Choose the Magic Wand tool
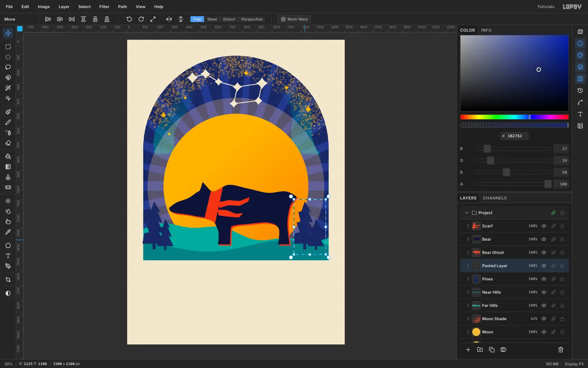This screenshot has width=588, height=368. pyautogui.click(x=8, y=88)
